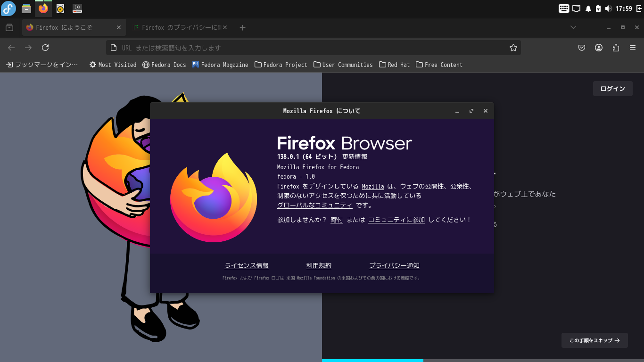Expand the Free Content bookmark folder

point(439,65)
